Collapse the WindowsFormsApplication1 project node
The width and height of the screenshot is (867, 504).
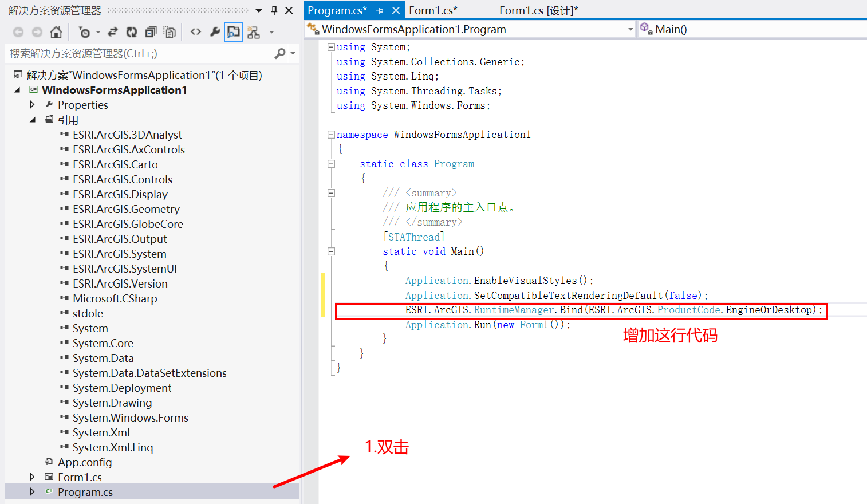[x=17, y=89]
